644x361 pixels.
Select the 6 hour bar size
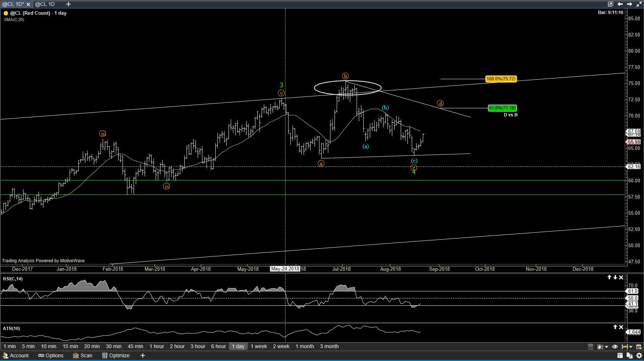coord(219,346)
